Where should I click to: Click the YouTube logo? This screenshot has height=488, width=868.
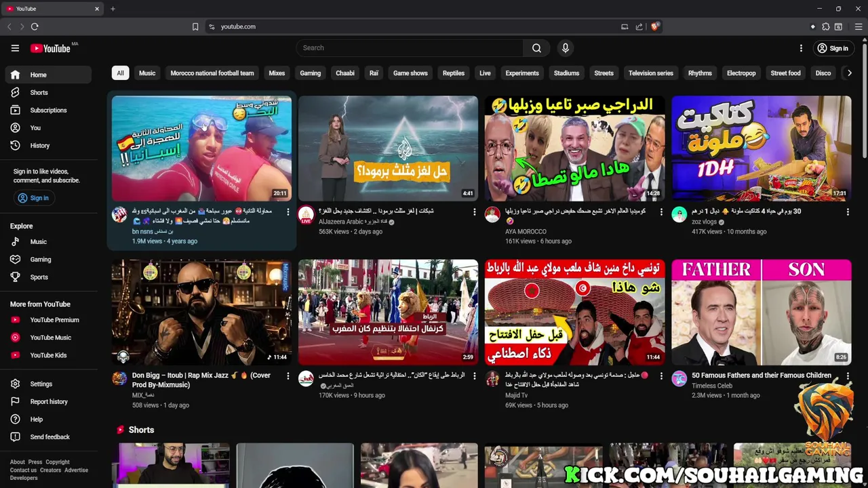(x=50, y=48)
